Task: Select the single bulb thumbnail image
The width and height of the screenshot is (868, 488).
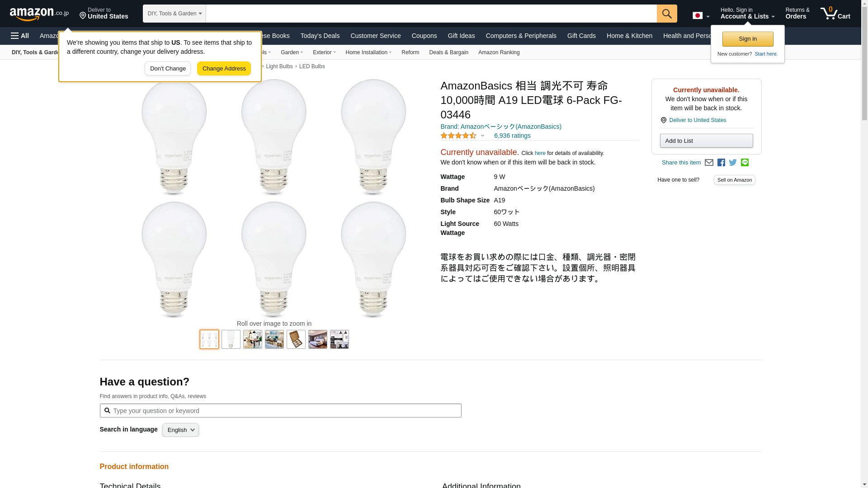Action: 231,339
